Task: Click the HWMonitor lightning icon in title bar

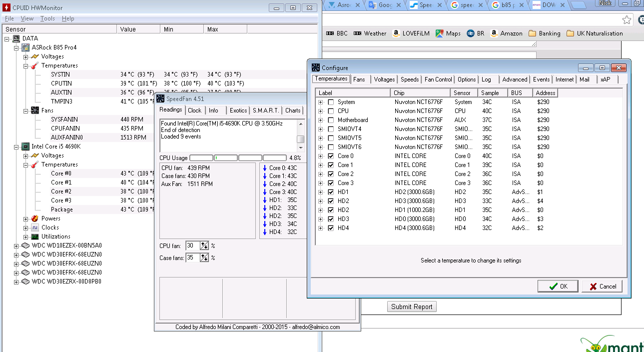Action: point(6,7)
